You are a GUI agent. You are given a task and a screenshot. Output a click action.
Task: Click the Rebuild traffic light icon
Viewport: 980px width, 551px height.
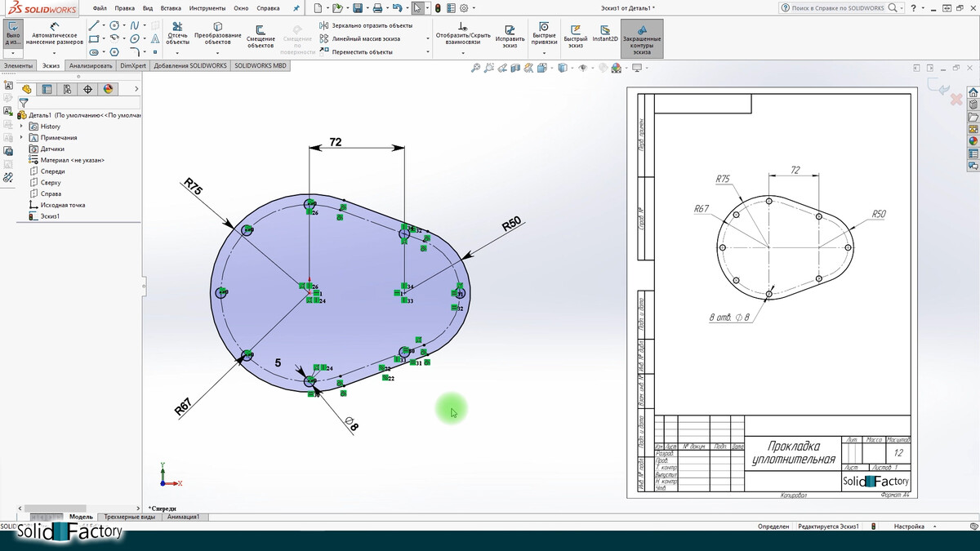point(437,8)
